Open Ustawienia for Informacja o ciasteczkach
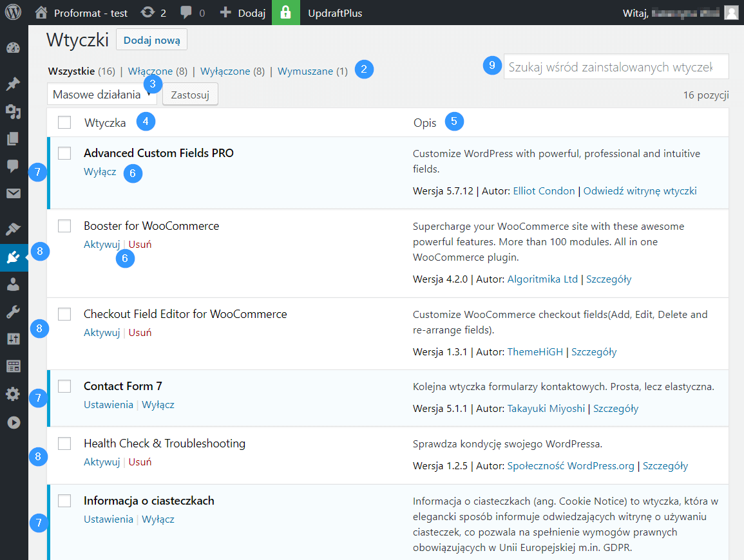This screenshot has height=560, width=744. [x=109, y=519]
